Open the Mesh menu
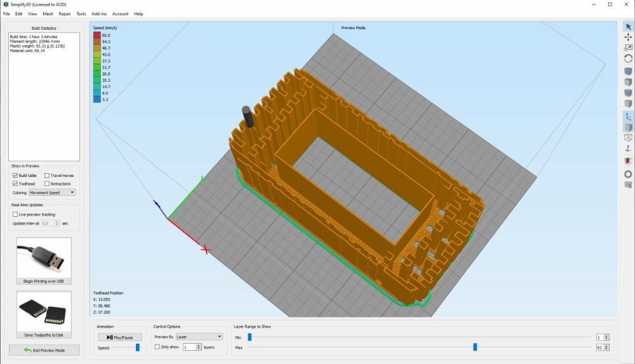The height and width of the screenshot is (364, 635). (x=48, y=13)
